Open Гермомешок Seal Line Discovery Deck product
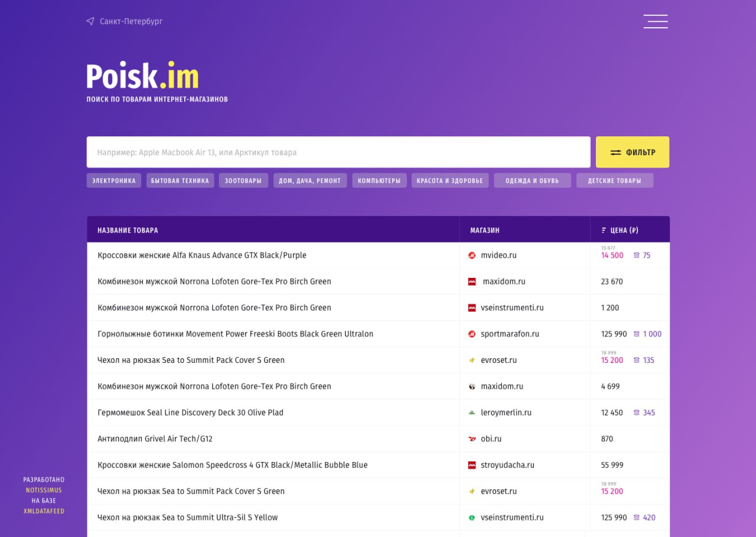The image size is (756, 537). click(190, 412)
